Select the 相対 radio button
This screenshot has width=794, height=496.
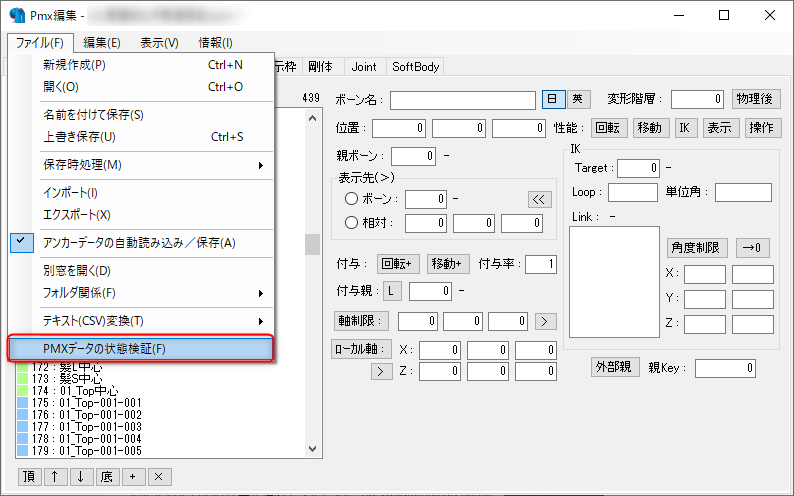[351, 223]
